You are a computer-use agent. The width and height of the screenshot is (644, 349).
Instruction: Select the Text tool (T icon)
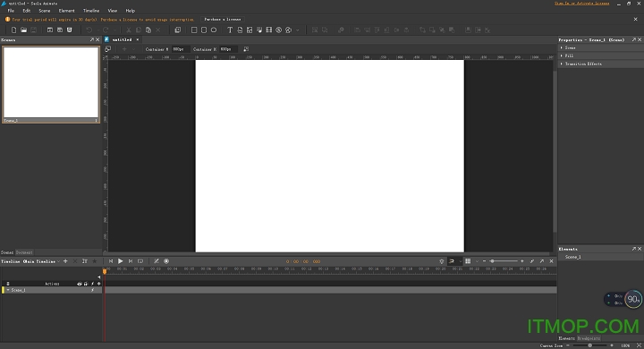(x=230, y=30)
